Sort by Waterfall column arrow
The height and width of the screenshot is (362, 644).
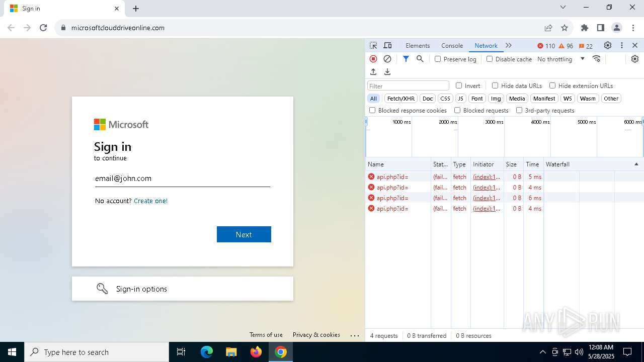click(x=636, y=164)
